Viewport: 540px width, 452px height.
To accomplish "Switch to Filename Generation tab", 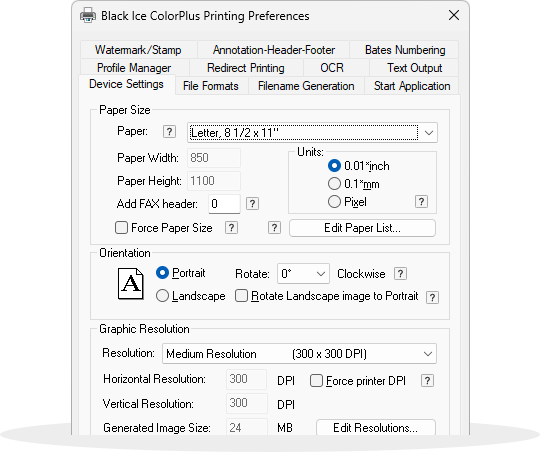I will click(x=306, y=86).
